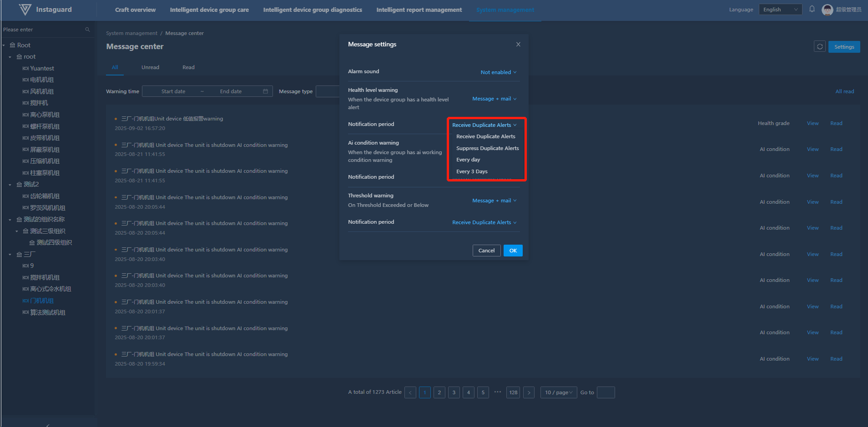Click the End date field
868x427 pixels.
tap(231, 91)
